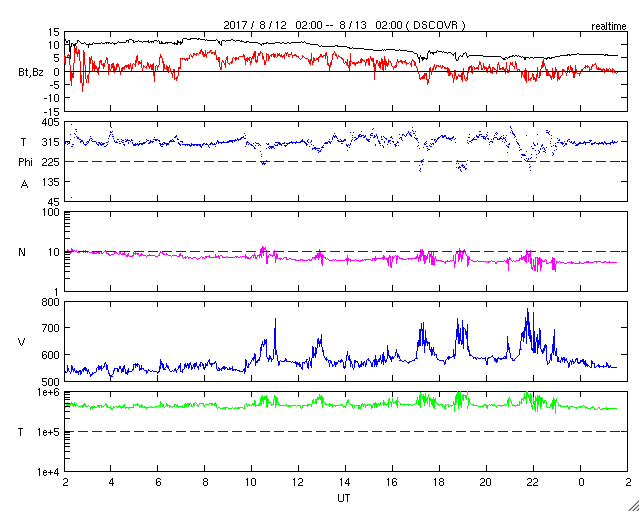Click the 'UT' time axis label
The image size is (640, 512).
[x=344, y=497]
